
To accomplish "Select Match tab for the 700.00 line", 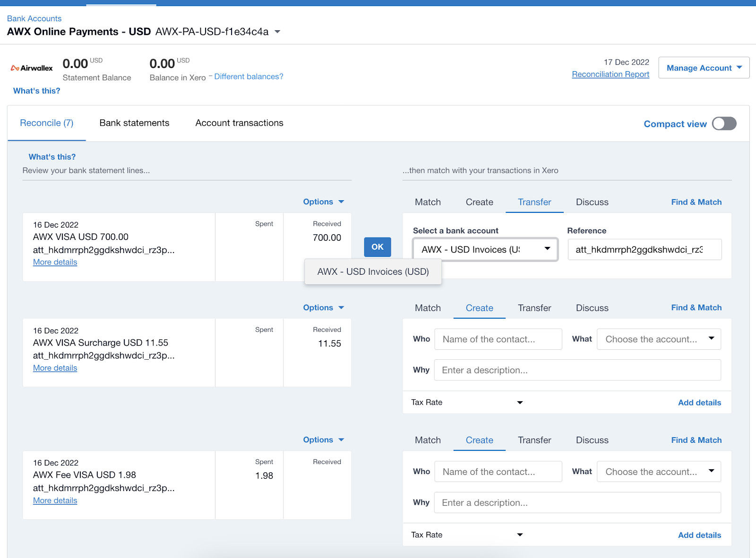I will pos(428,202).
